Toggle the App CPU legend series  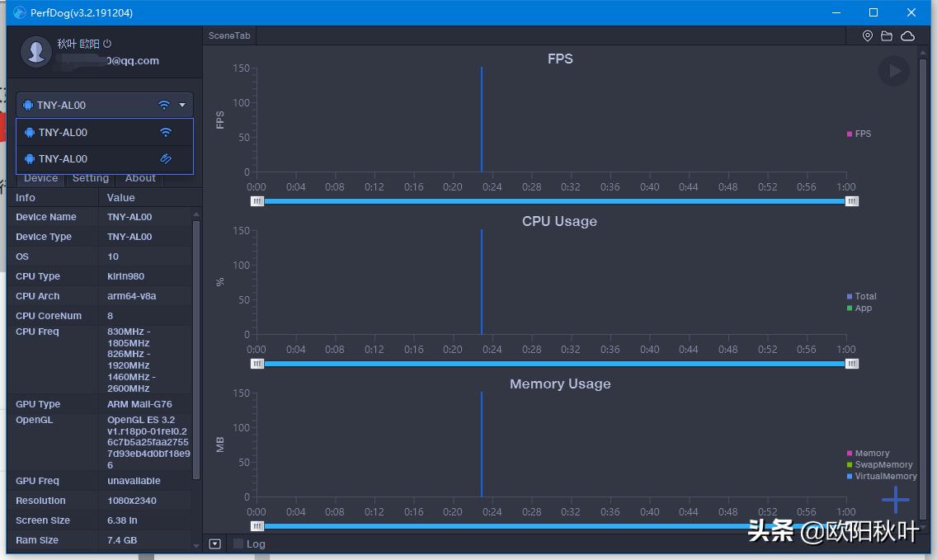tap(859, 308)
